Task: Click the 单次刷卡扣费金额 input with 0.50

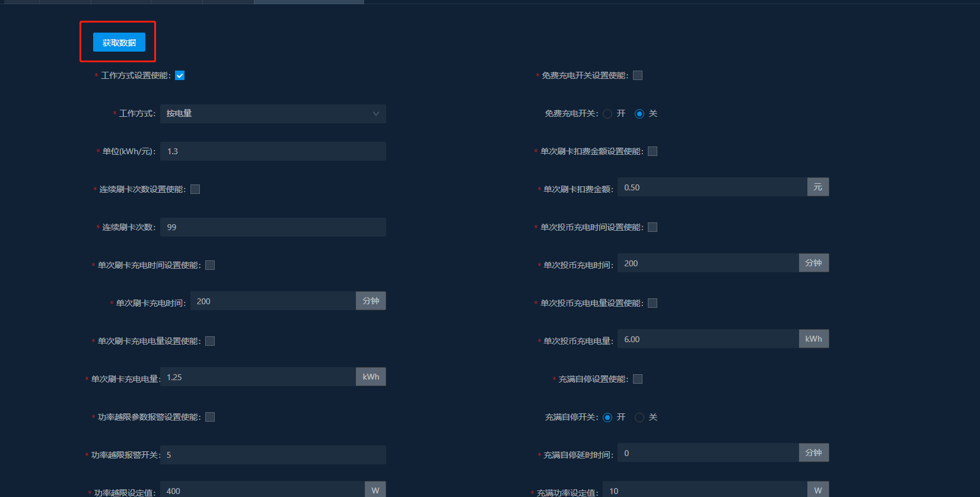Action: [712, 187]
